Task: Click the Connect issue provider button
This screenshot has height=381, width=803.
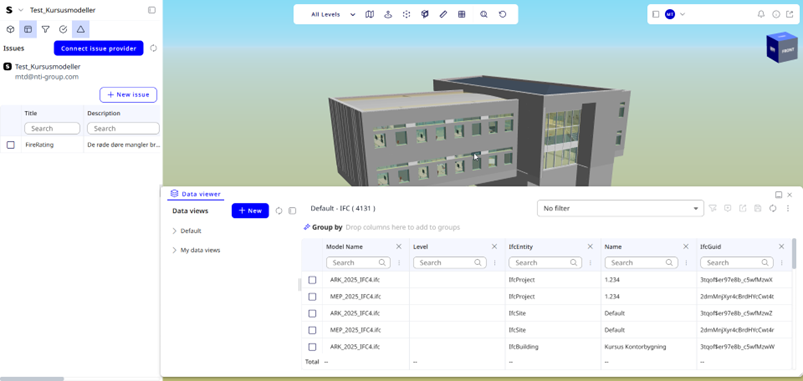Action: click(x=98, y=48)
